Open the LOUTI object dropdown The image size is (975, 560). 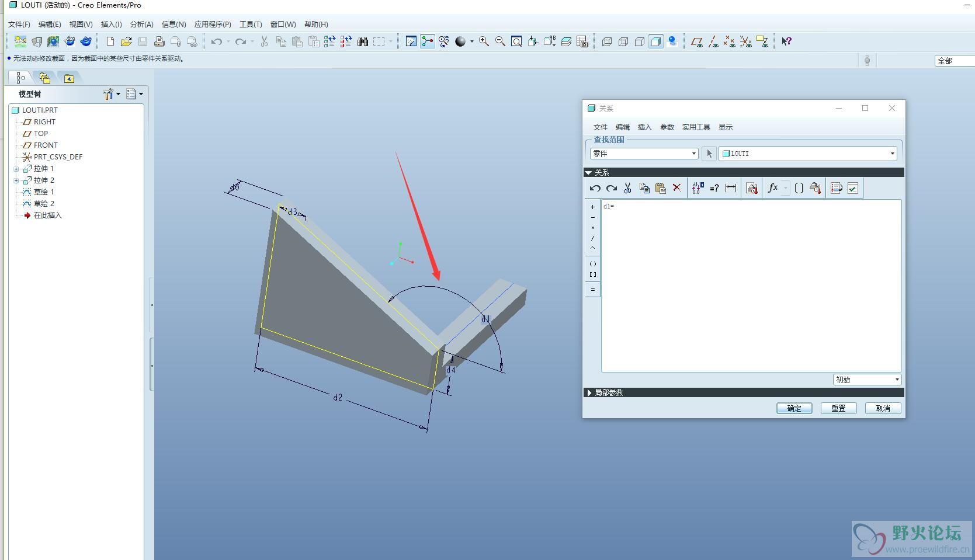click(x=807, y=154)
